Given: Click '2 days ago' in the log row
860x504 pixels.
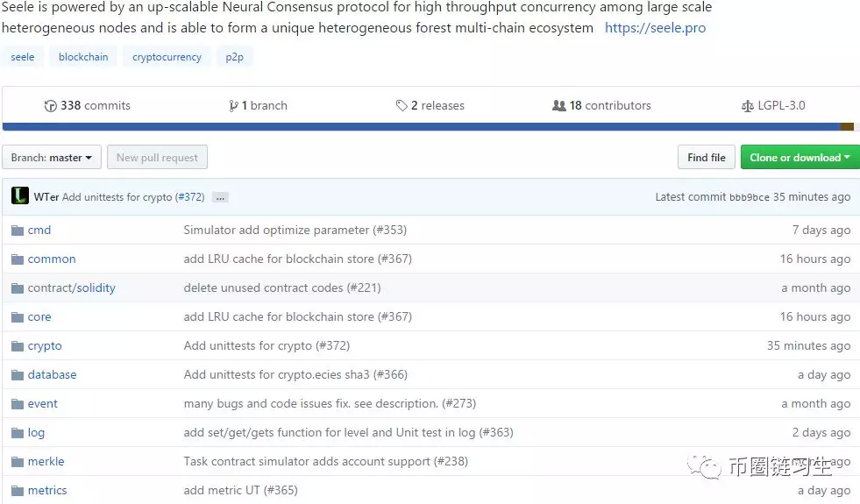Looking at the screenshot, I should [x=821, y=433].
